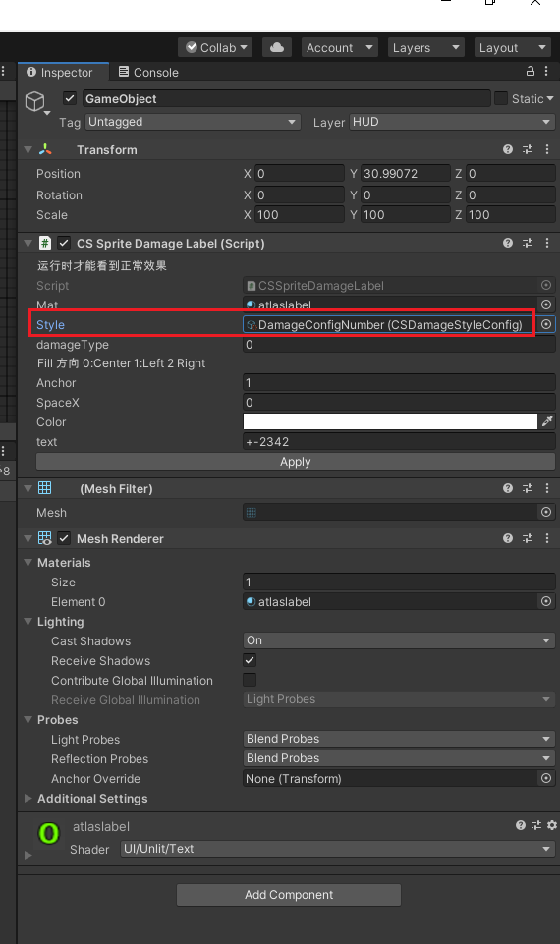This screenshot has width=560, height=944.
Task: Pick object for Mesh field
Action: pos(546,512)
